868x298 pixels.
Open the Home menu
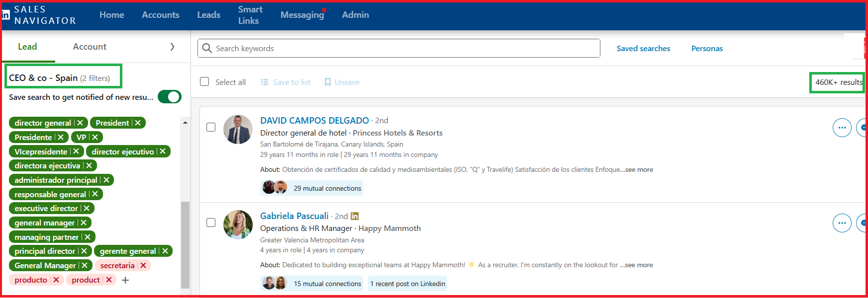click(112, 15)
